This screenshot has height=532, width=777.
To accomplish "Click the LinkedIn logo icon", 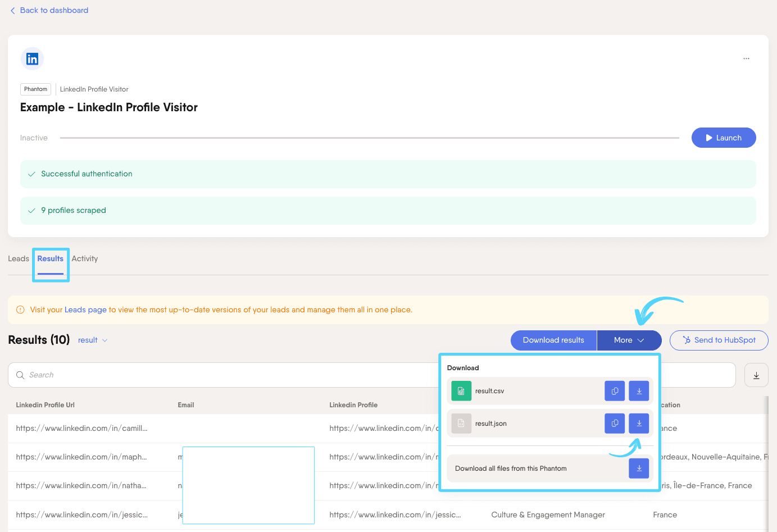I will pos(32,58).
